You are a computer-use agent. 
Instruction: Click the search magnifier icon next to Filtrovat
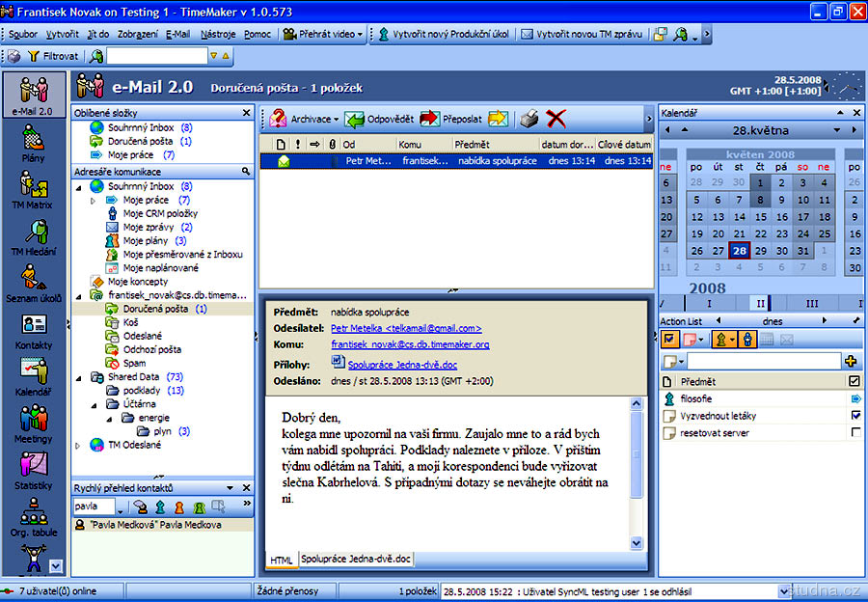[96, 56]
